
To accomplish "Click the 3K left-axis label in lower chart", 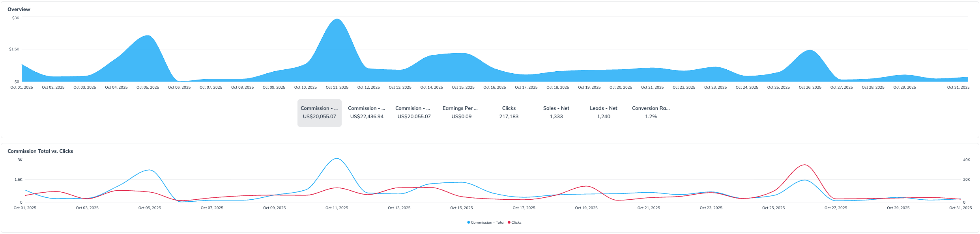I will [20, 160].
